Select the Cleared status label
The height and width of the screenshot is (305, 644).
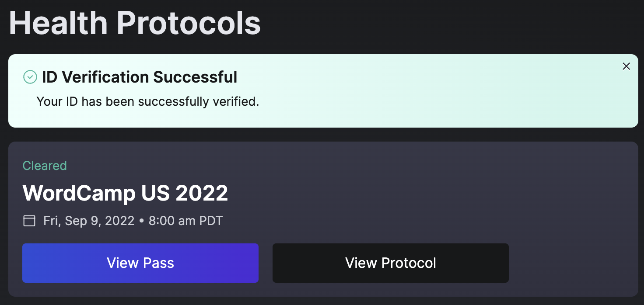(x=44, y=166)
